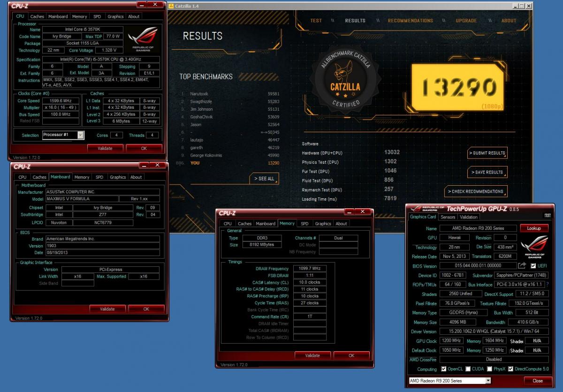Click BIOS export arrow icon in GPU-Z

(522, 265)
